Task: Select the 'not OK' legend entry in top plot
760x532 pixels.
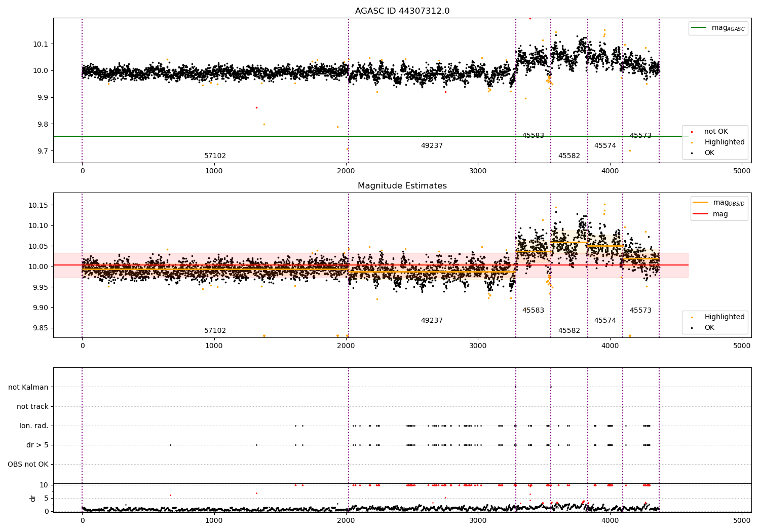Action: point(715,132)
